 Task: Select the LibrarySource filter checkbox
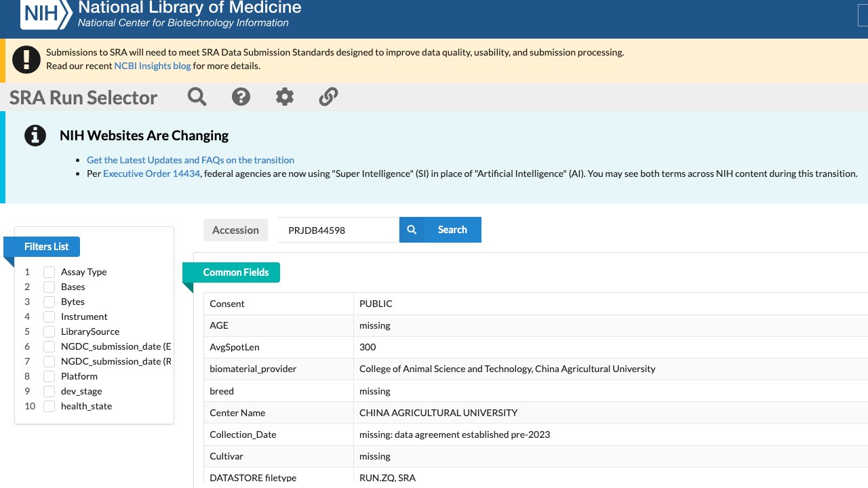coord(49,331)
